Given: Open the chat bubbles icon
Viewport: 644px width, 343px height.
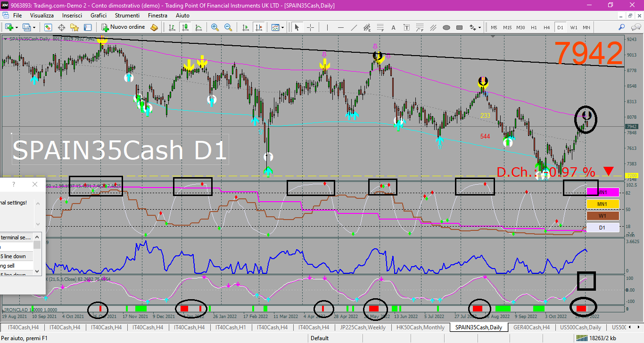Looking at the screenshot, I should [636, 27].
